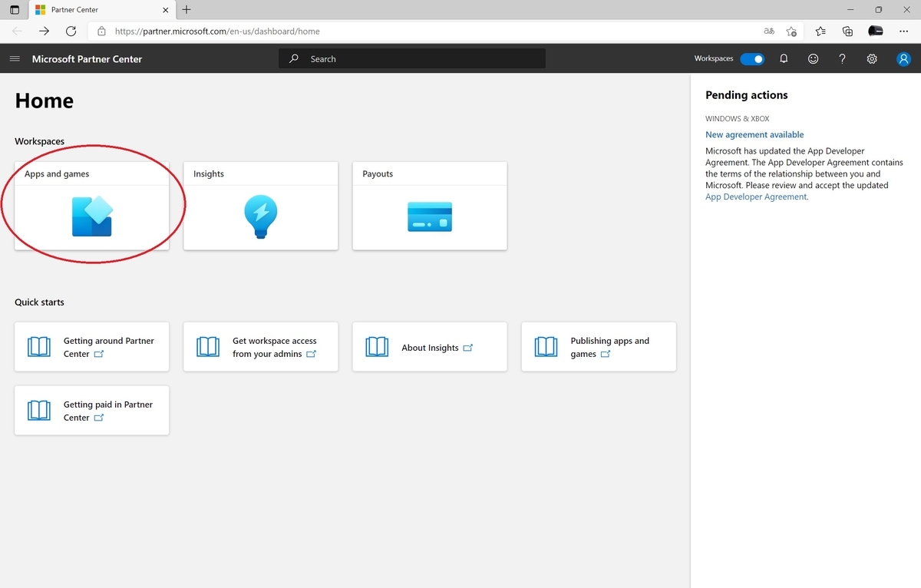This screenshot has height=588, width=921.
Task: Click the Microsoft Partner Center title
Action: 87,59
